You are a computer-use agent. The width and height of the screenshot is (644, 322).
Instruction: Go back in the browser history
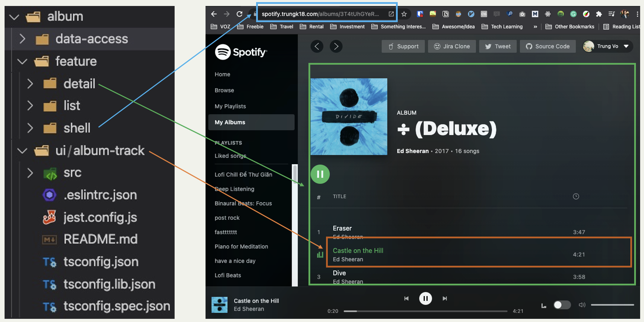(x=214, y=14)
